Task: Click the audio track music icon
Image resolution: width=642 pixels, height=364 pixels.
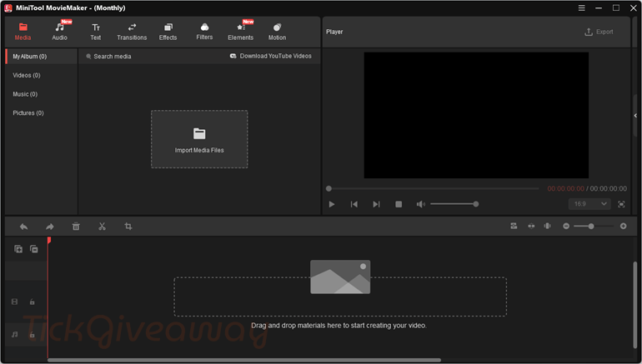Action: pos(15,335)
